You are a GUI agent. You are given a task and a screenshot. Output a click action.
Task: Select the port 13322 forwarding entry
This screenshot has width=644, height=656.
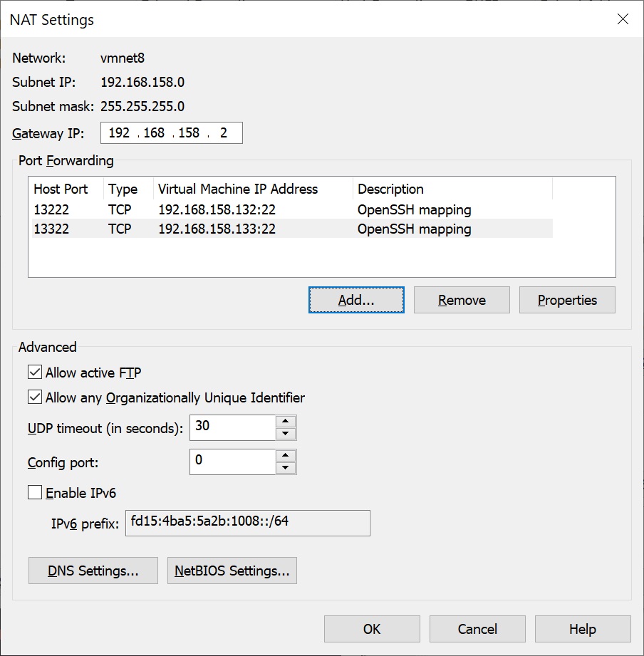tap(214, 229)
